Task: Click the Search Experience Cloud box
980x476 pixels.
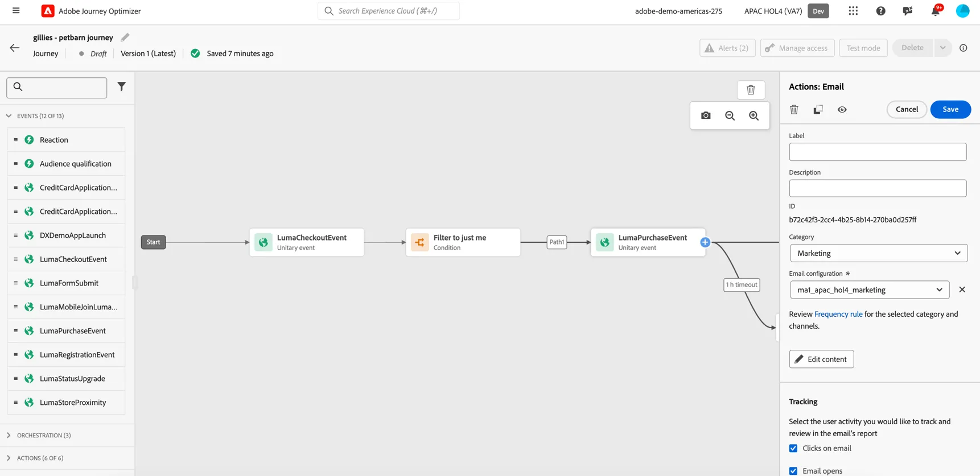Action: coord(389,11)
